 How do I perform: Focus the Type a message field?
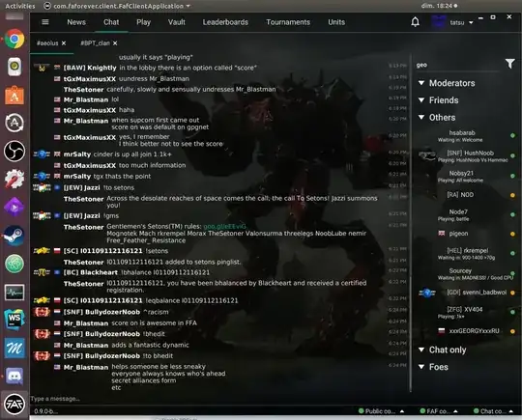click(219, 399)
